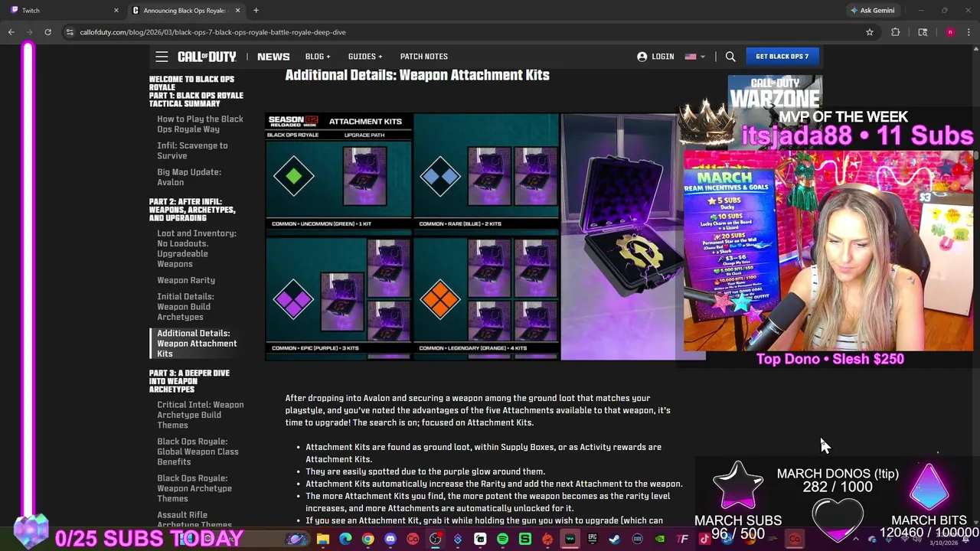Click the address bar URL
Viewport: 980px width, 551px height.
click(x=213, y=32)
